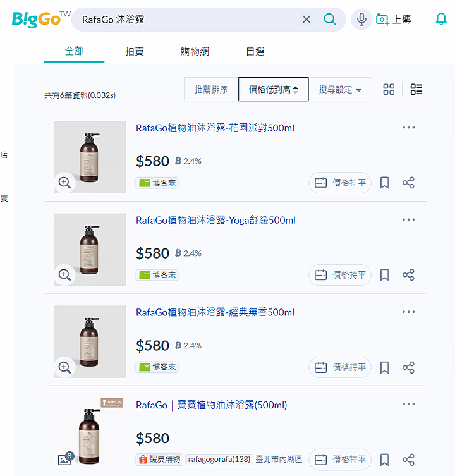Start voice search with the microphone icon

(x=361, y=20)
